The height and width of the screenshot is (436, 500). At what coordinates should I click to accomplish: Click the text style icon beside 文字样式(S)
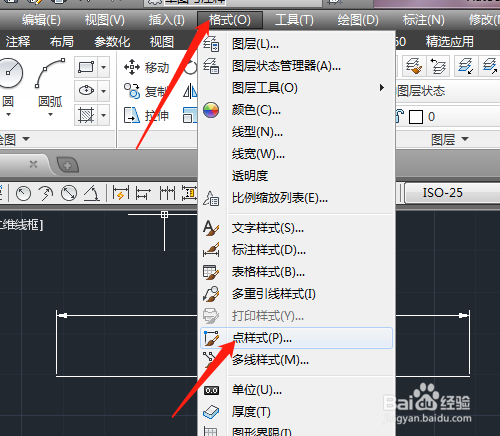(x=211, y=228)
